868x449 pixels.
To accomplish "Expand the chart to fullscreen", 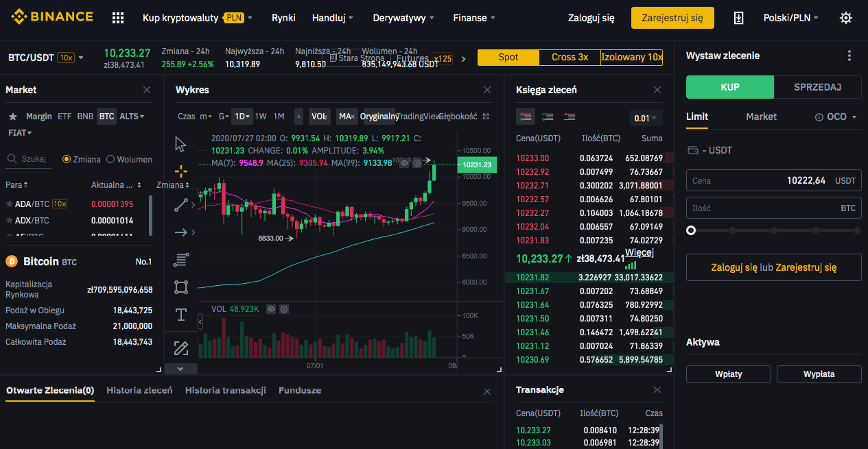I will pos(486,117).
